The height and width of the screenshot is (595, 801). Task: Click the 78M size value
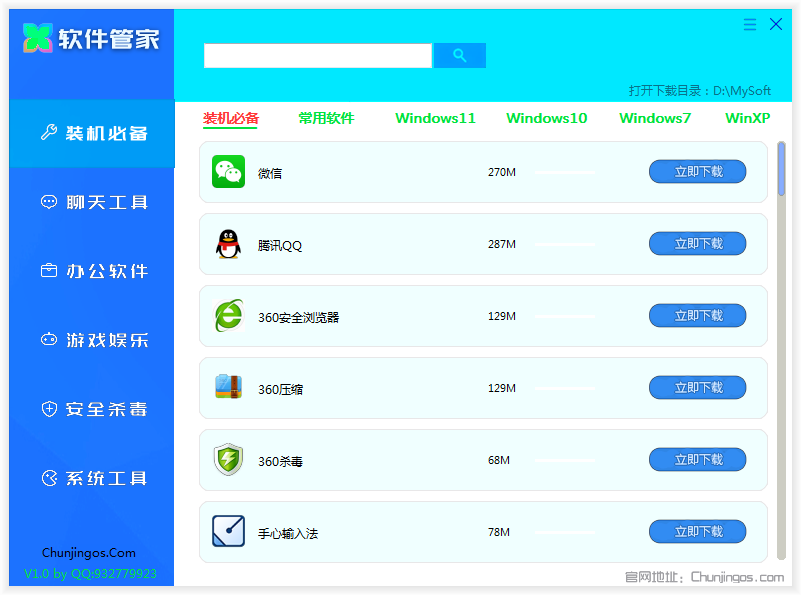(x=499, y=532)
